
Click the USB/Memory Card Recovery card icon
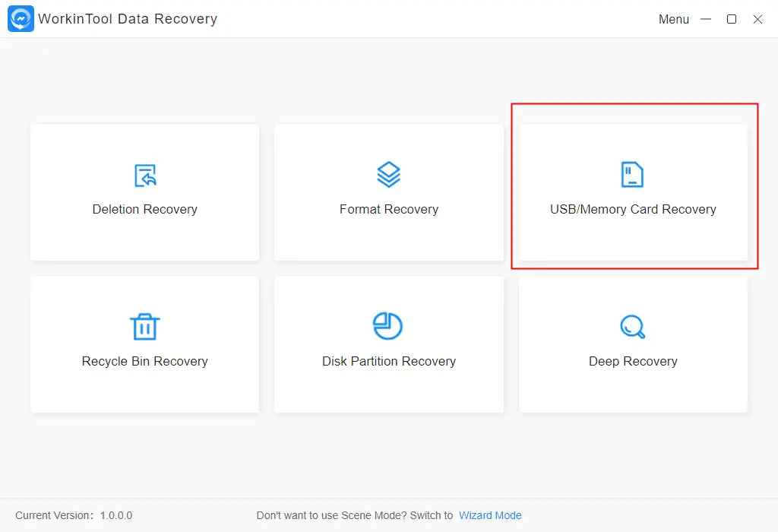pos(632,175)
